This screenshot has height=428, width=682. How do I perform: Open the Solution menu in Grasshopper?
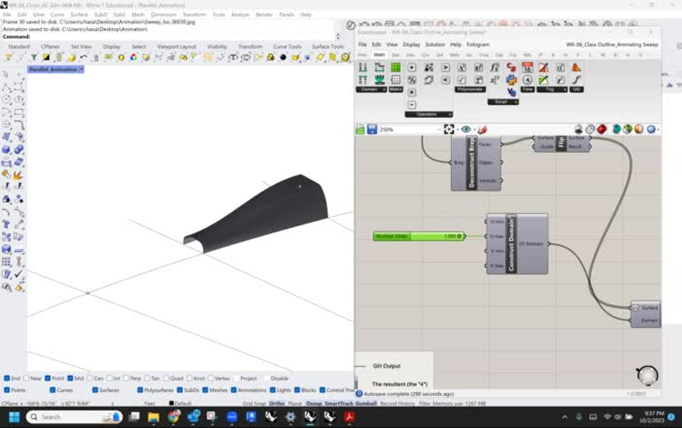tap(434, 44)
